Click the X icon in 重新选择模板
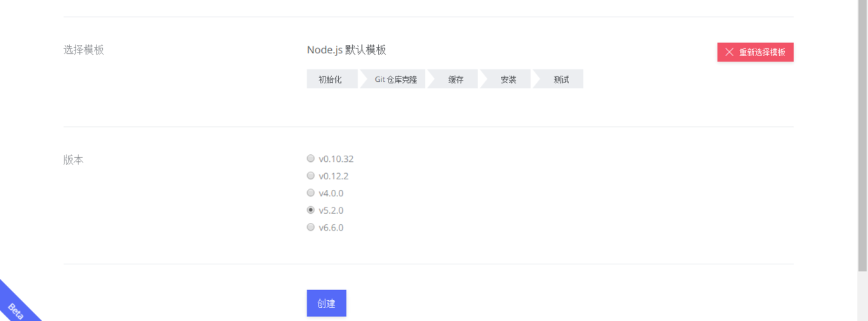 click(x=729, y=53)
